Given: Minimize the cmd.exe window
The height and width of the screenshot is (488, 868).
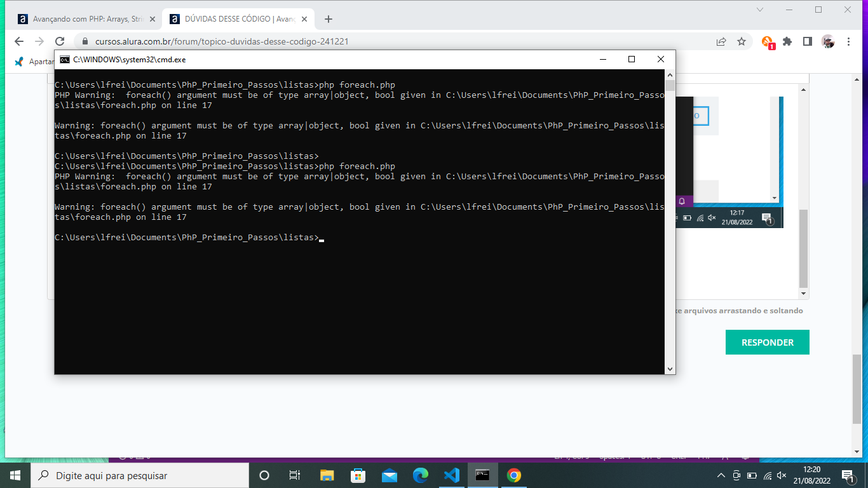Looking at the screenshot, I should click(x=602, y=59).
